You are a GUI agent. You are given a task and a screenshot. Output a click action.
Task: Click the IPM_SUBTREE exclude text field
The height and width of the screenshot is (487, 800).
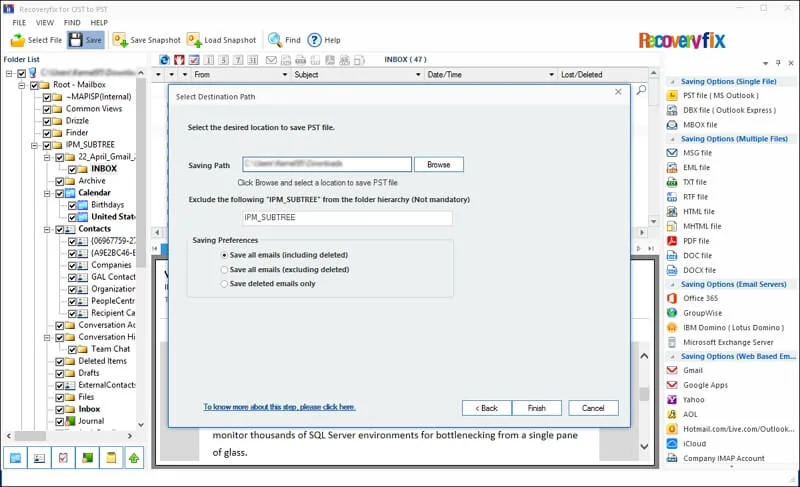[x=347, y=218]
